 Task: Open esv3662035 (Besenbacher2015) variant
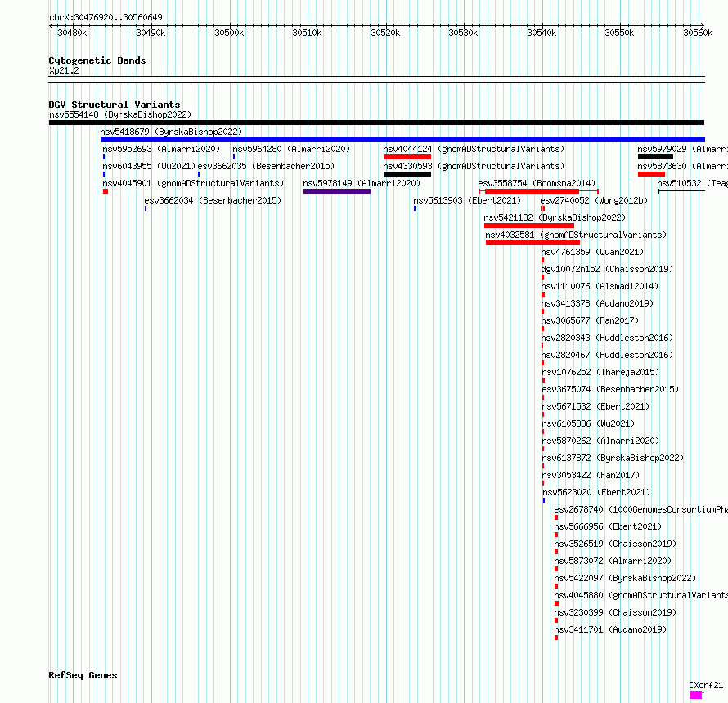(x=266, y=166)
